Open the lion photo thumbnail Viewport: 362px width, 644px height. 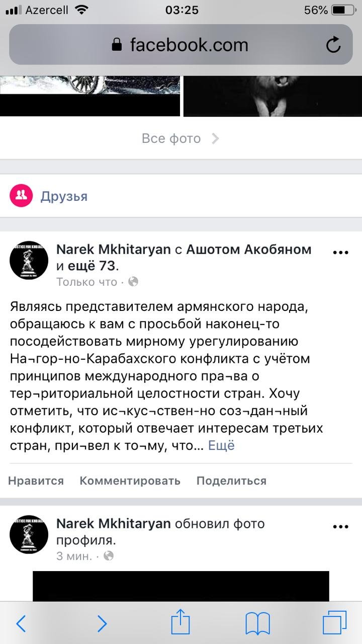272,96
